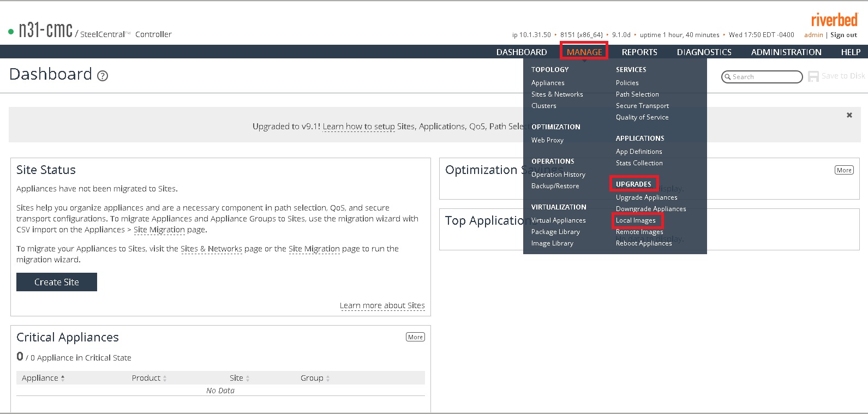Screen dimensions: 868x414
Task: Click the Dashboard help question mark icon
Action: coord(102,76)
